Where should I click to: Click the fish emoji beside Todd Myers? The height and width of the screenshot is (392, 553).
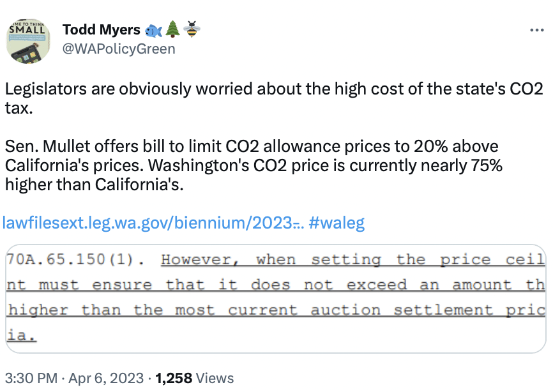154,30
